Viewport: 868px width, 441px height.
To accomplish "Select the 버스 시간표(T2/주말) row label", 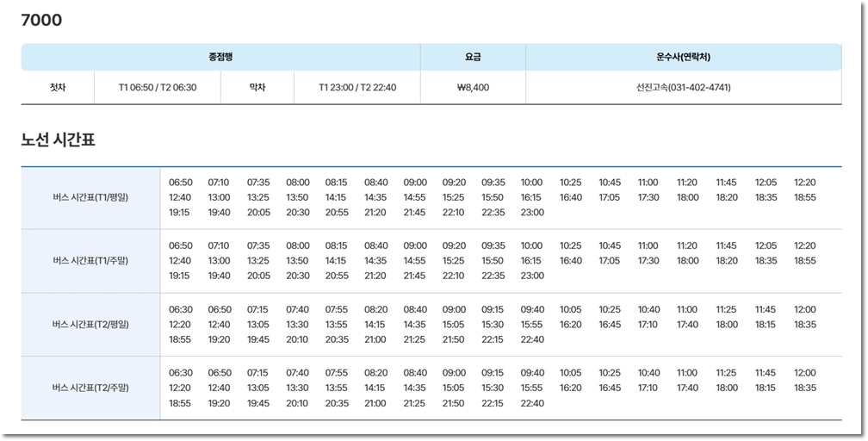I will coord(90,388).
